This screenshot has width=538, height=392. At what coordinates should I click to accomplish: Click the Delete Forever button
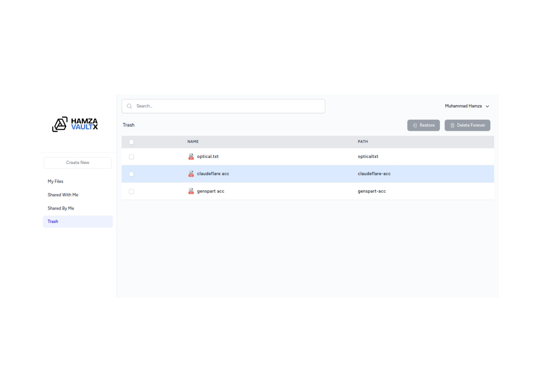pyautogui.click(x=467, y=125)
